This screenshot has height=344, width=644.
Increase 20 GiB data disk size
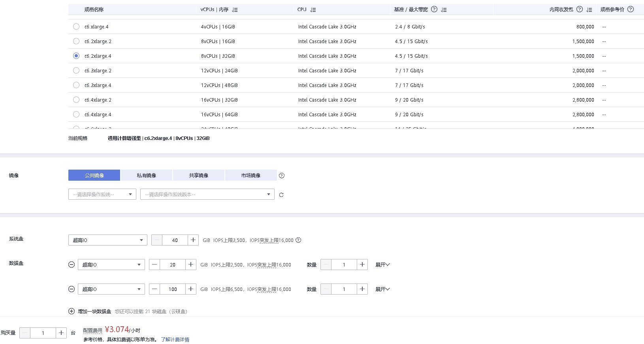[191, 265]
